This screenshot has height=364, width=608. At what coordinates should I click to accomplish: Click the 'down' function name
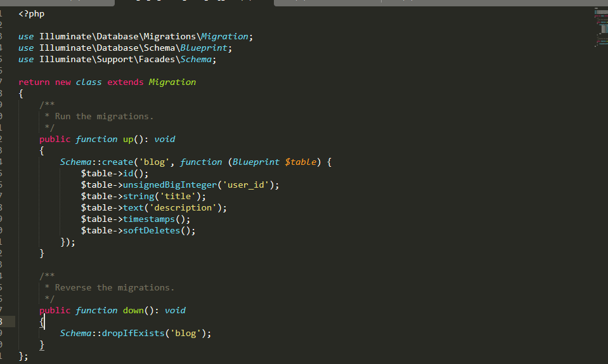[x=133, y=311]
